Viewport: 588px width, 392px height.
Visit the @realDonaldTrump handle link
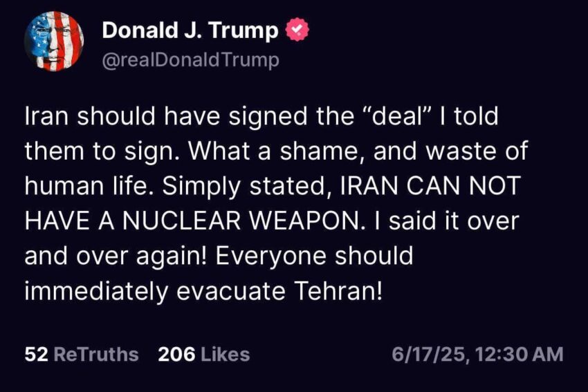point(190,60)
